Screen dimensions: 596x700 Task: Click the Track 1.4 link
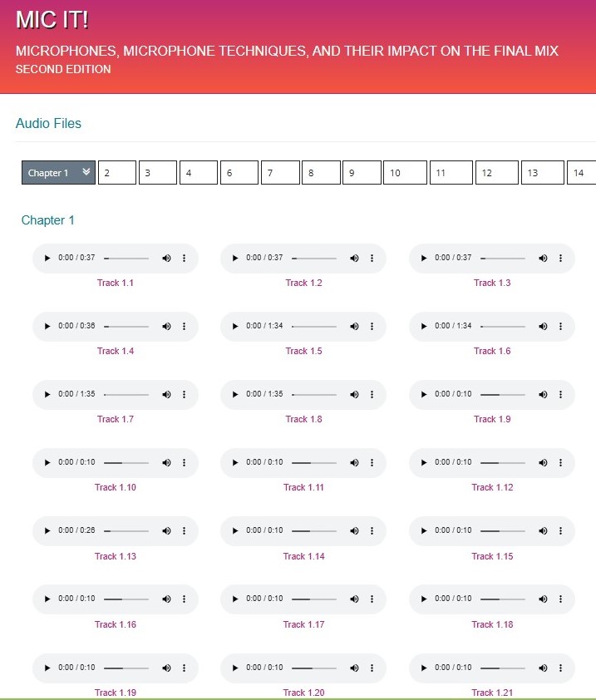click(116, 351)
